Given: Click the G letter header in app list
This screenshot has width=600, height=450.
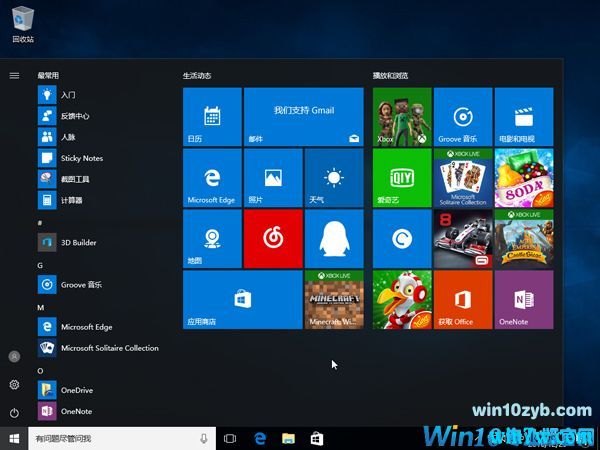Looking at the screenshot, I should 40,265.
